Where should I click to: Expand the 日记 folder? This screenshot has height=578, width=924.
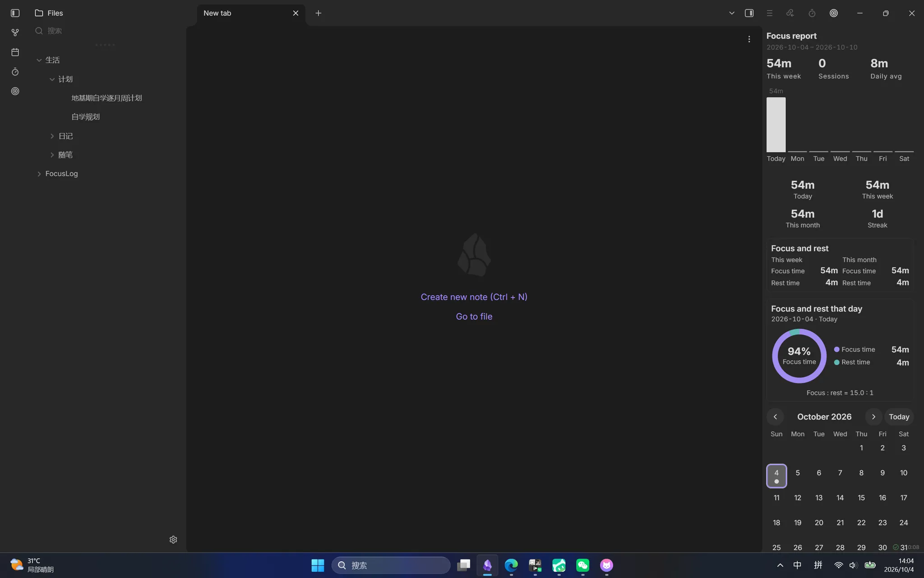pyautogui.click(x=52, y=136)
